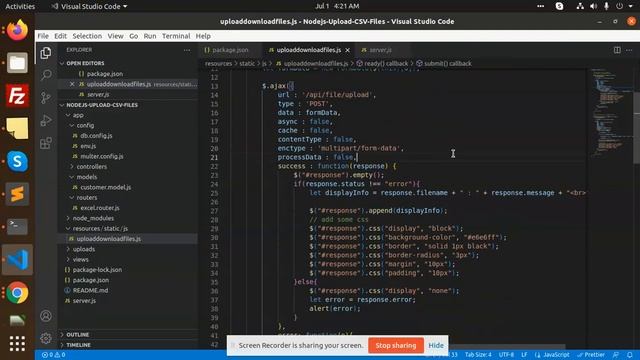Open README.md in explorer
Viewport: 640px width, 360px height.
pyautogui.click(x=90, y=290)
